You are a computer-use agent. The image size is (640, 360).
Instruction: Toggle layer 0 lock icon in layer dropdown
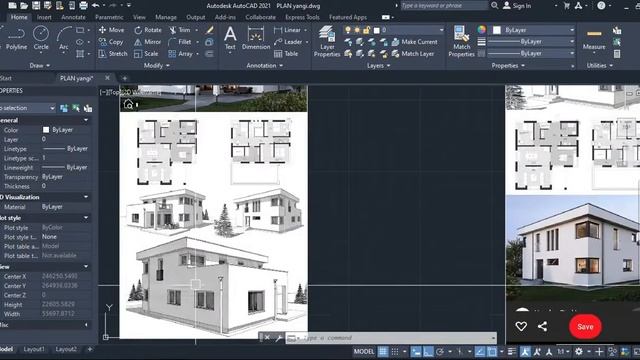[366, 30]
